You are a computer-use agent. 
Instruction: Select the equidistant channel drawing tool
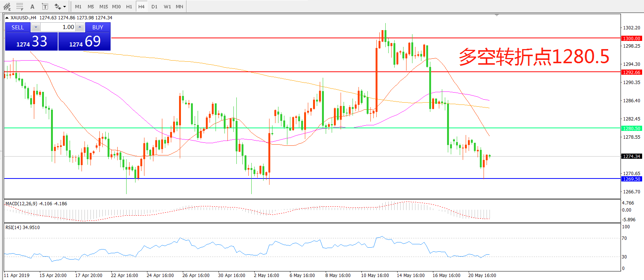pyautogui.click(x=7, y=7)
